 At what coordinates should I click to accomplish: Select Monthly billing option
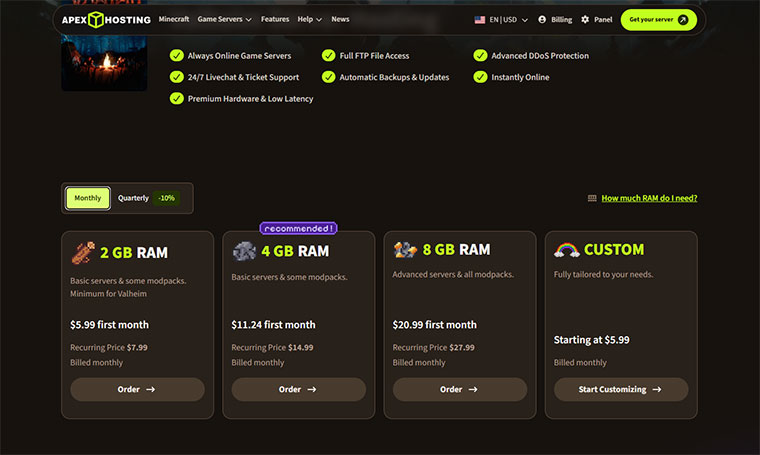click(x=88, y=198)
